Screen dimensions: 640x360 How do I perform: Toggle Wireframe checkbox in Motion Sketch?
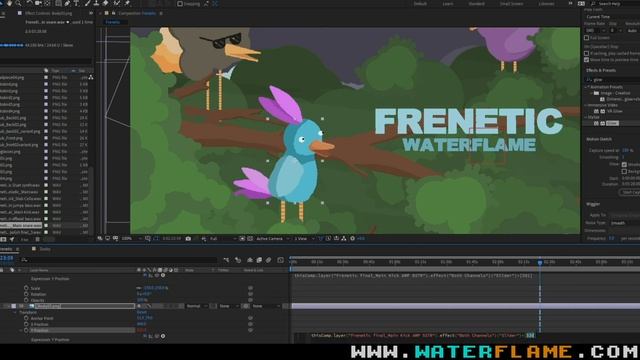coord(624,164)
